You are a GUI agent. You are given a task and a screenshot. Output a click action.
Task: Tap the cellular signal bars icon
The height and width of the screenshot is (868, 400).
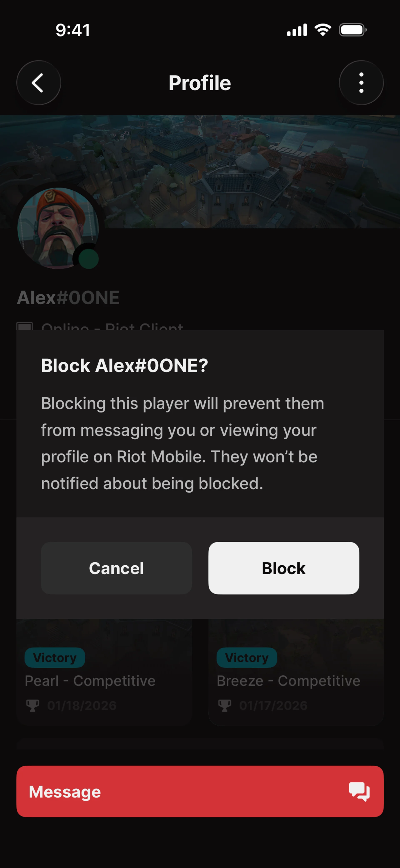(x=297, y=30)
